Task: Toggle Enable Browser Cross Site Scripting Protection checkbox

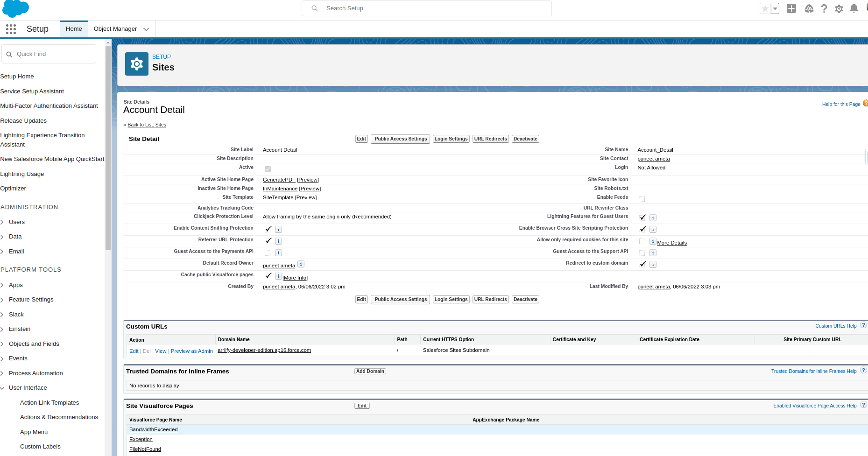Action: point(643,229)
